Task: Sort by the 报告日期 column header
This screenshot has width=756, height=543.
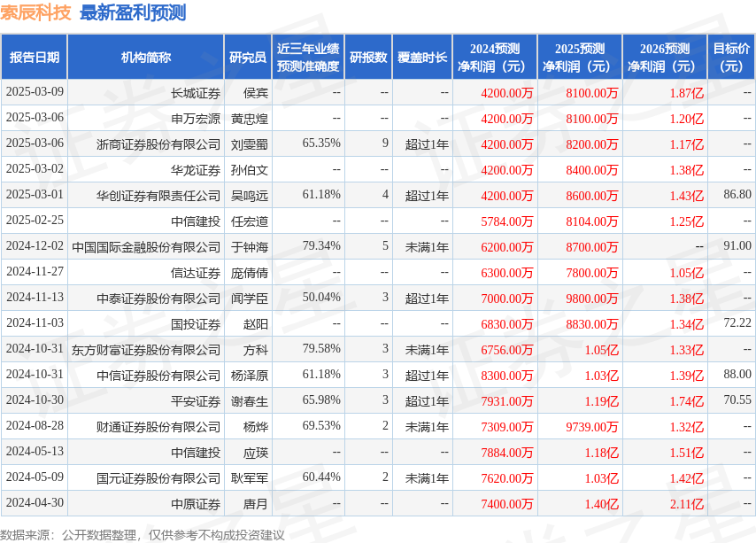Action: pyautogui.click(x=35, y=58)
